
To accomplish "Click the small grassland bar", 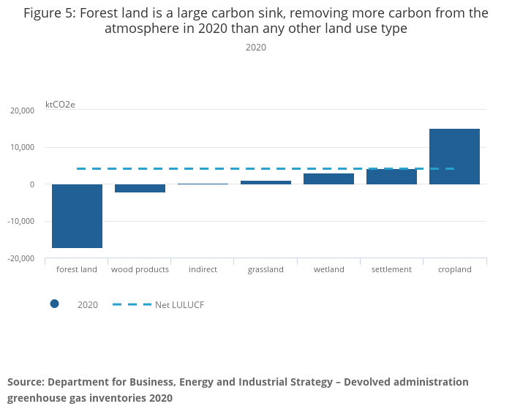I will [266, 182].
